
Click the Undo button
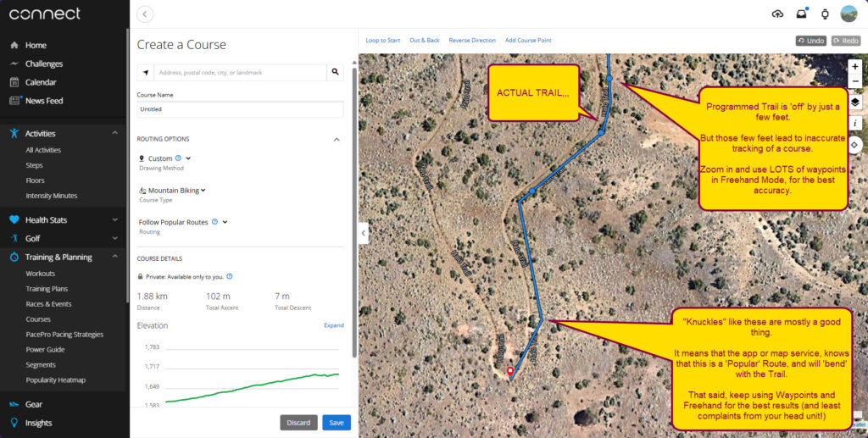coord(811,41)
